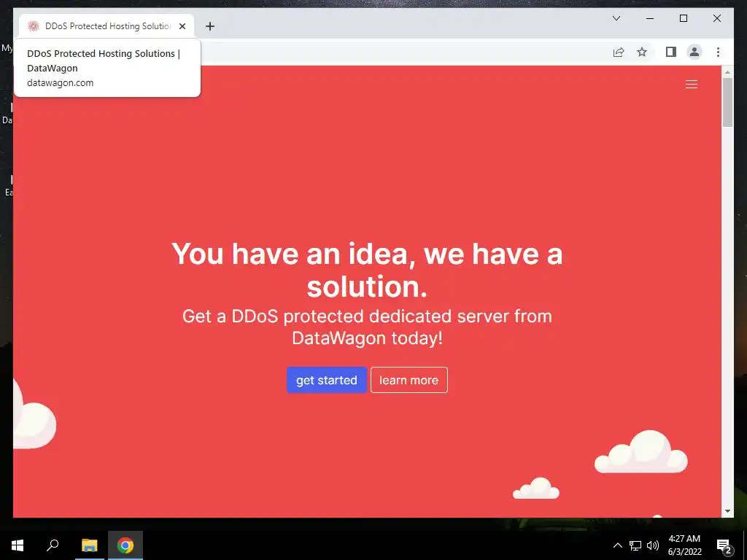Click the scrollbar up arrow
The width and height of the screenshot is (747, 560).
click(727, 72)
